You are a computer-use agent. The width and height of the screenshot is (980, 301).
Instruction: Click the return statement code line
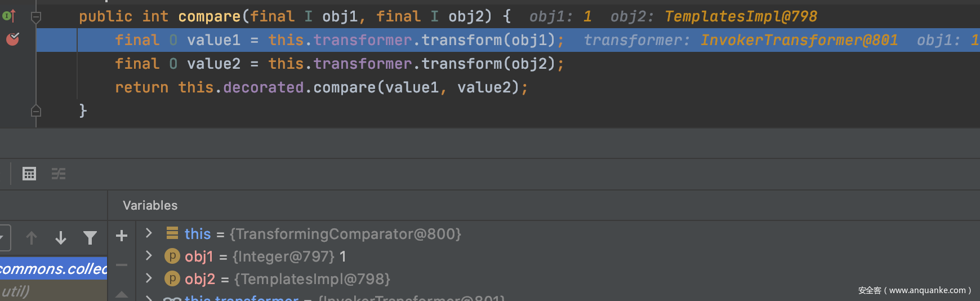(x=321, y=87)
